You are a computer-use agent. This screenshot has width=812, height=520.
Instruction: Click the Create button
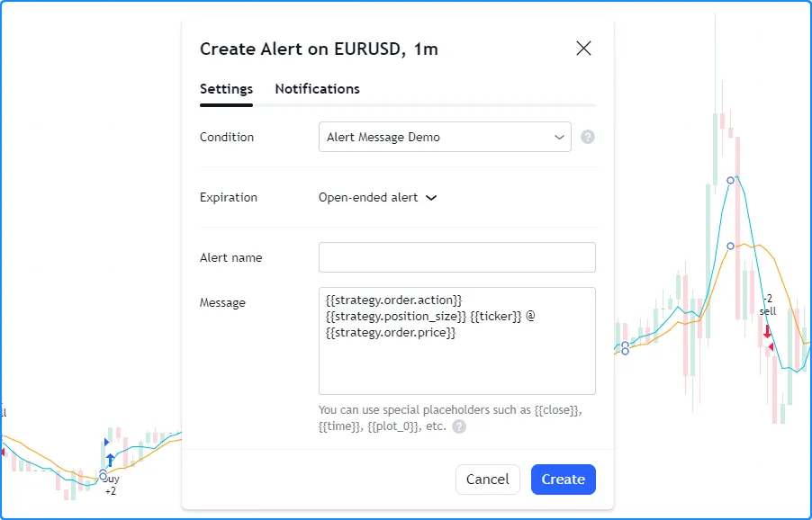coord(563,480)
